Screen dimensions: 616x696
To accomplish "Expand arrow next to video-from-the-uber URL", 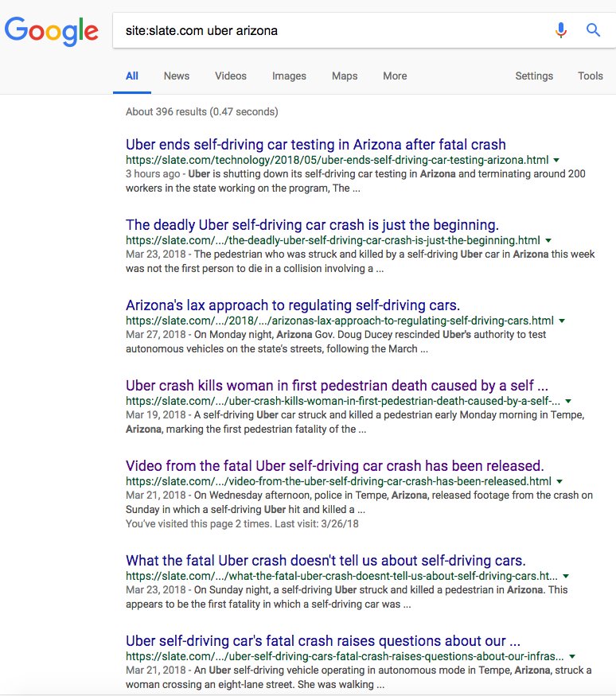I will point(559,481).
